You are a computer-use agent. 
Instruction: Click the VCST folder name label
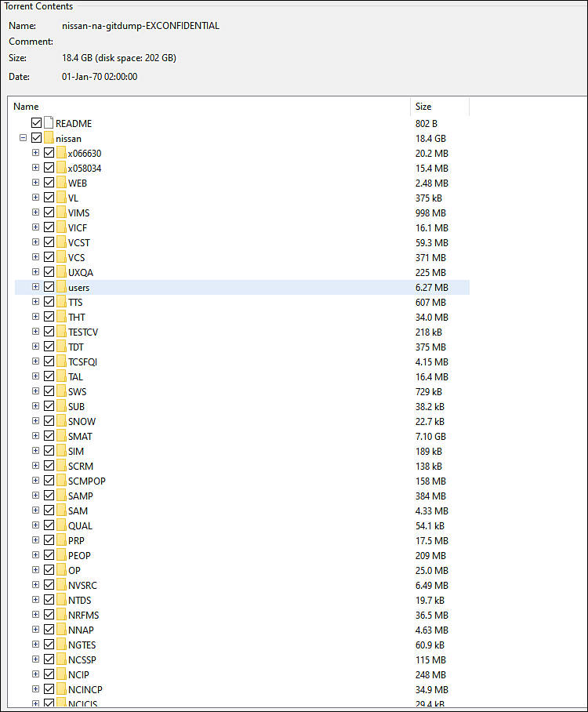(x=79, y=242)
